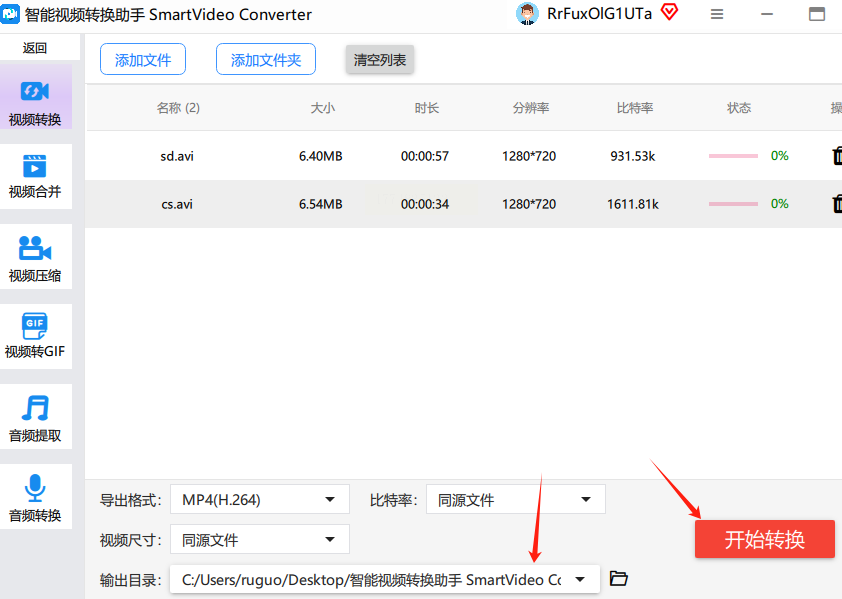Screen dimensions: 842x599
Task: Click the 6.54MB size cell
Action: coord(321,204)
